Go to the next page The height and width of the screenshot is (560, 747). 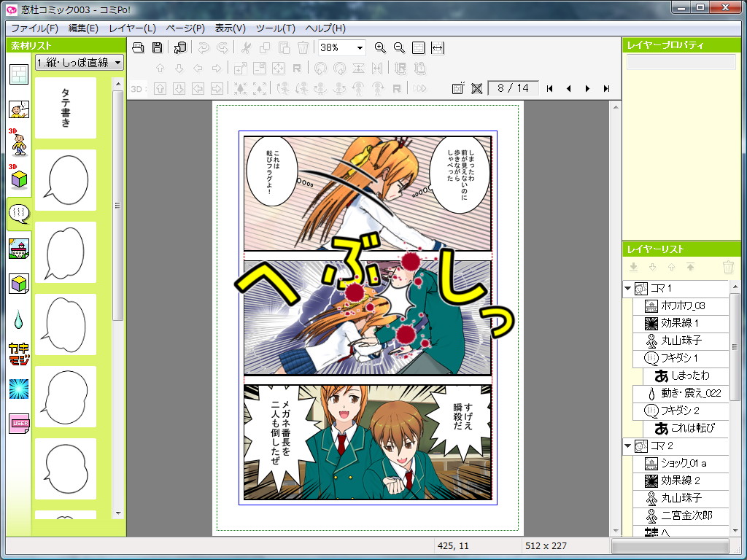(x=587, y=88)
